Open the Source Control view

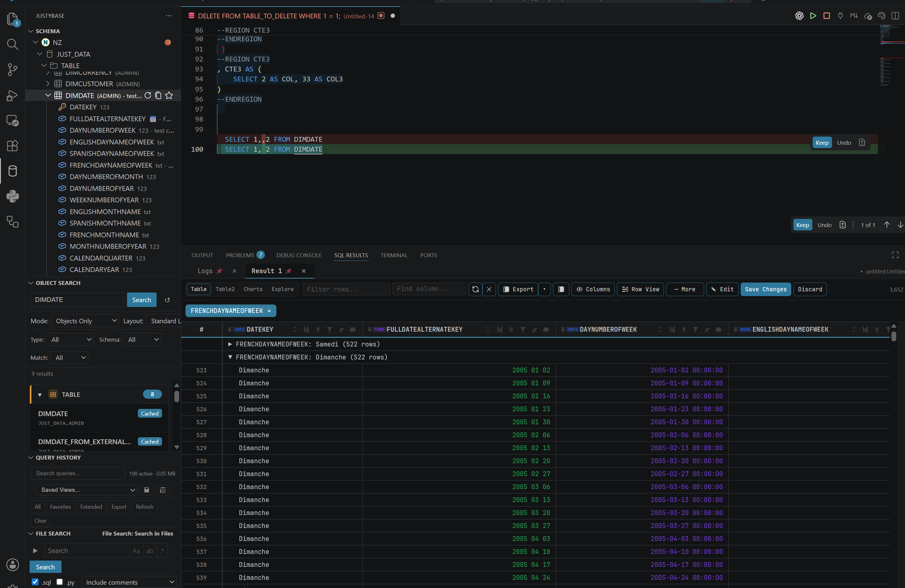coord(12,70)
